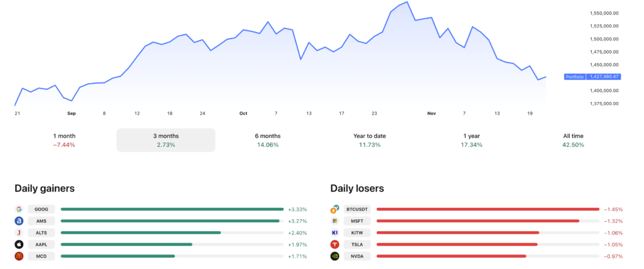Show All time performance
Screen dimensions: 644x269
[573, 140]
